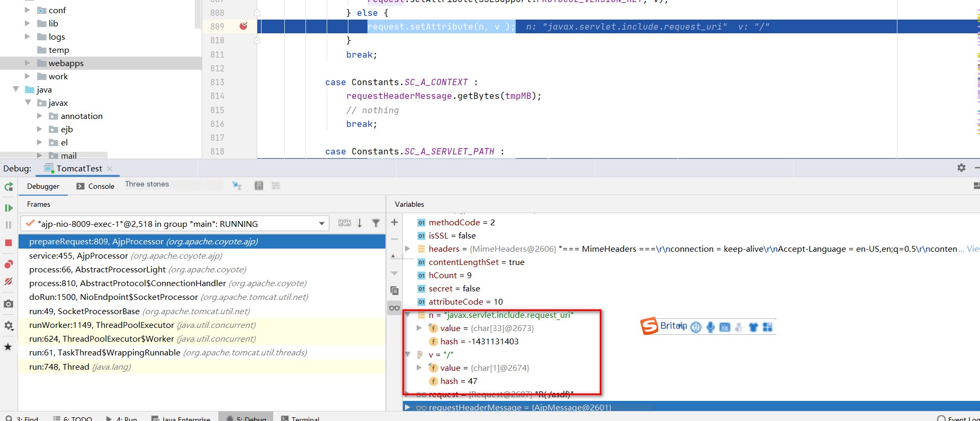Open debugger settings gear menu

point(8,326)
